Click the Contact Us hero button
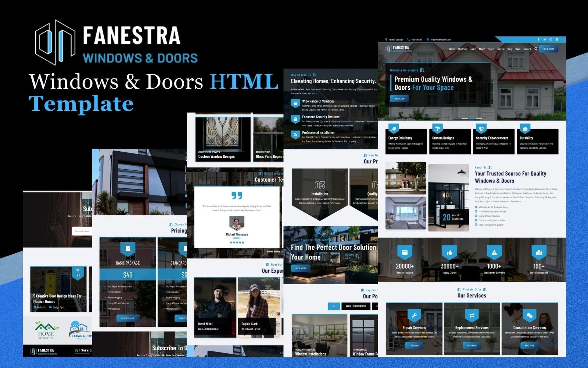The width and height of the screenshot is (588, 368). (x=399, y=99)
